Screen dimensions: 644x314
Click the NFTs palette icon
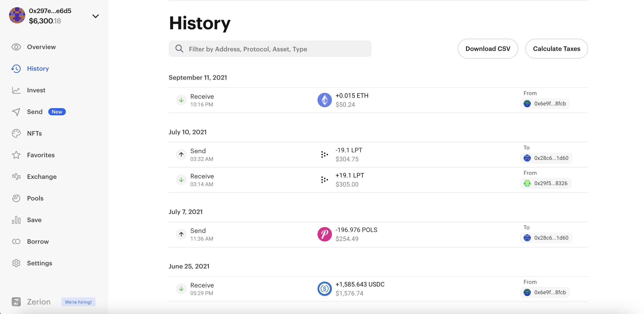(x=16, y=133)
